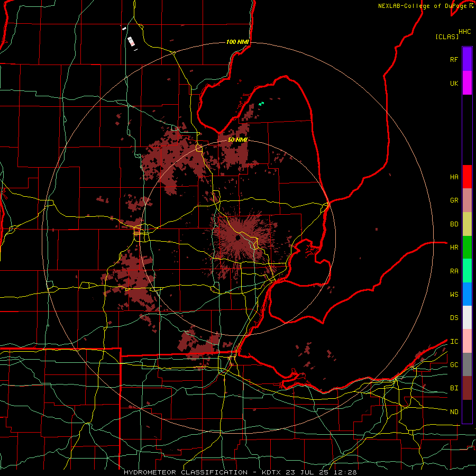
Task: Select the IC light pink legend swatch
Action: (467, 341)
